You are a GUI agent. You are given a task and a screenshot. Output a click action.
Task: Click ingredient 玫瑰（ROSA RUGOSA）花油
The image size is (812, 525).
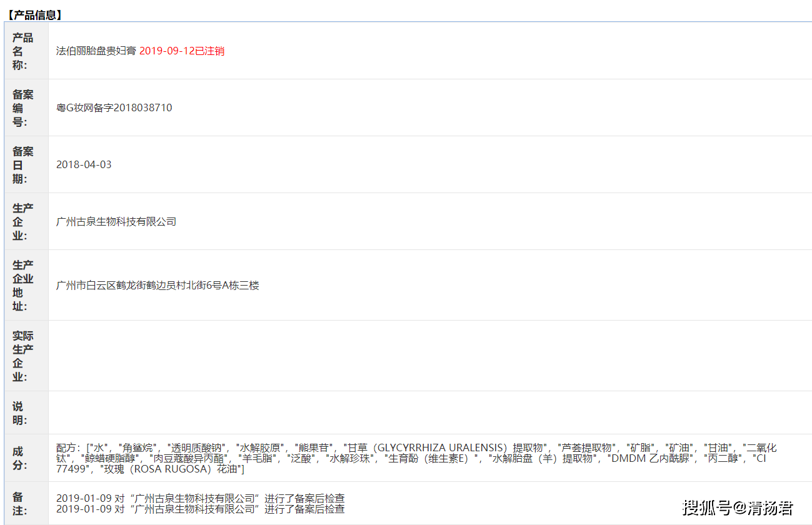coord(172,469)
